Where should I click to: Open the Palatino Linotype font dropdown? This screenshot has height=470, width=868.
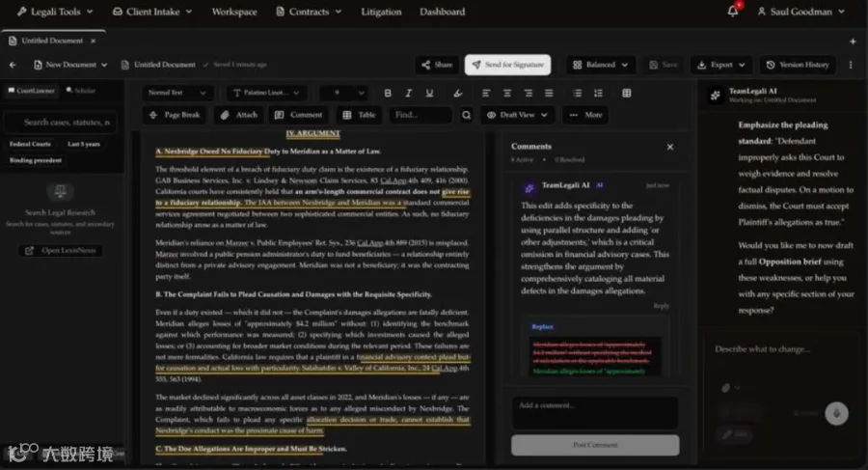tap(267, 93)
